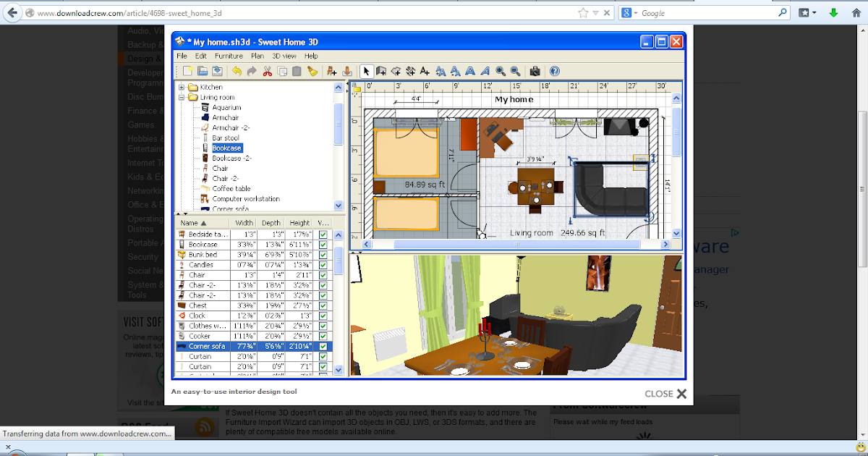This screenshot has height=456, width=868.
Task: Click the Security sidebar category link
Action: 142,256
